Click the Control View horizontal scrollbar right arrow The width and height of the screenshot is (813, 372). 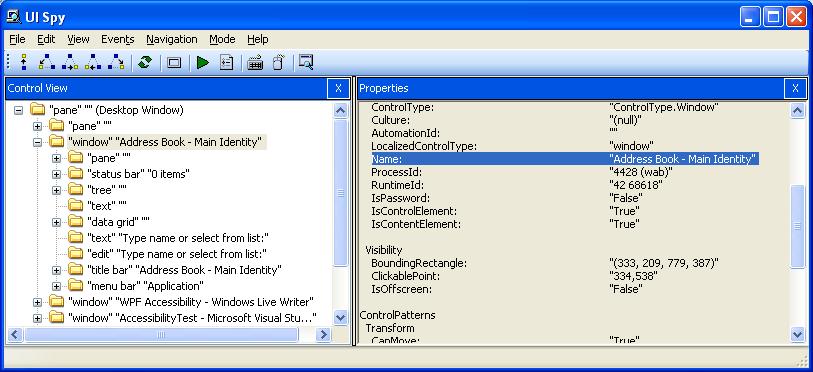point(323,335)
